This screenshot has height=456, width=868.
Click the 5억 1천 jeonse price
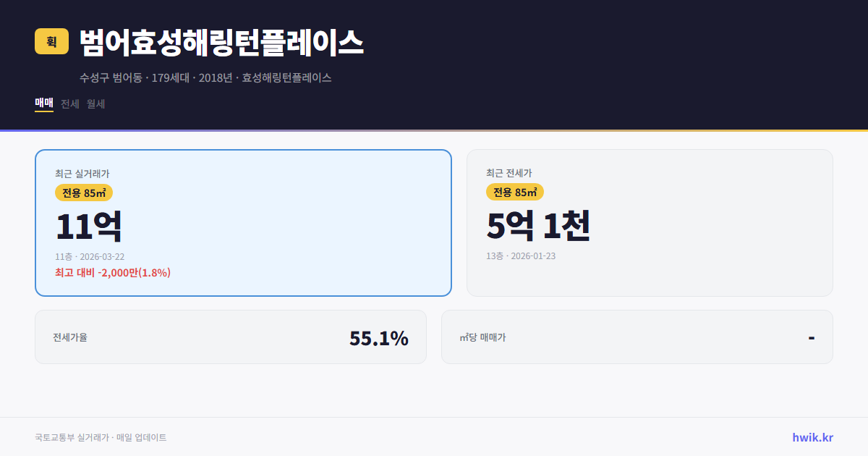(x=538, y=225)
